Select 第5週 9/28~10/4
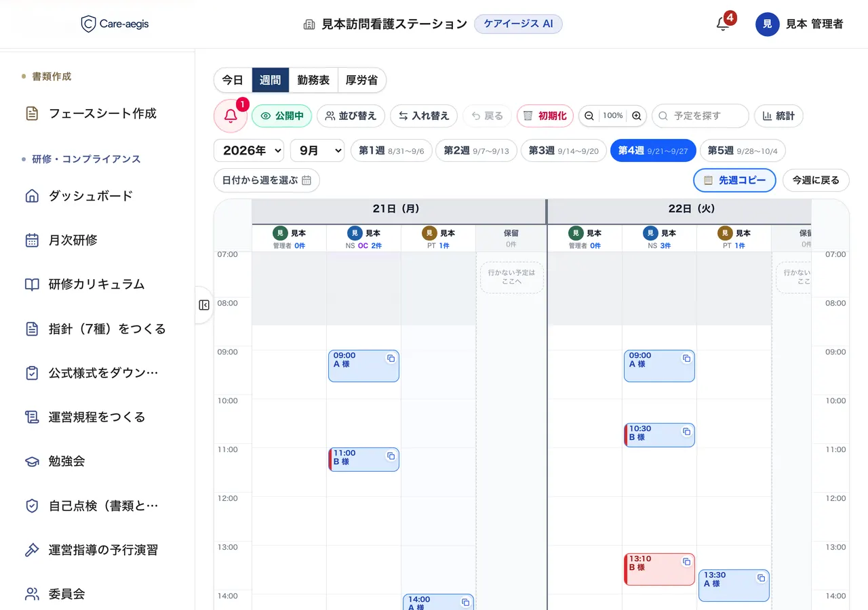Screen dimensions: 868x610 pyautogui.click(x=743, y=150)
